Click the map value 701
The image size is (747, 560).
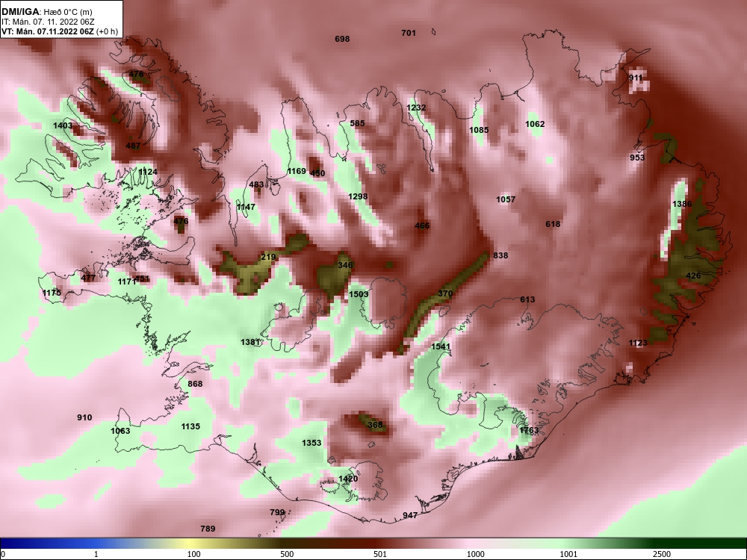click(409, 33)
